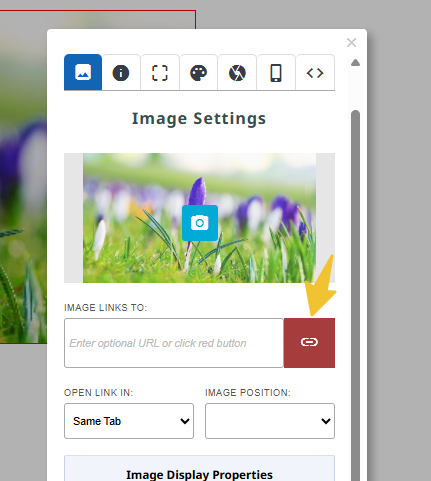Screen dimensions: 431x481
Task: Click the scrollbar up arrow
Action: point(355,62)
